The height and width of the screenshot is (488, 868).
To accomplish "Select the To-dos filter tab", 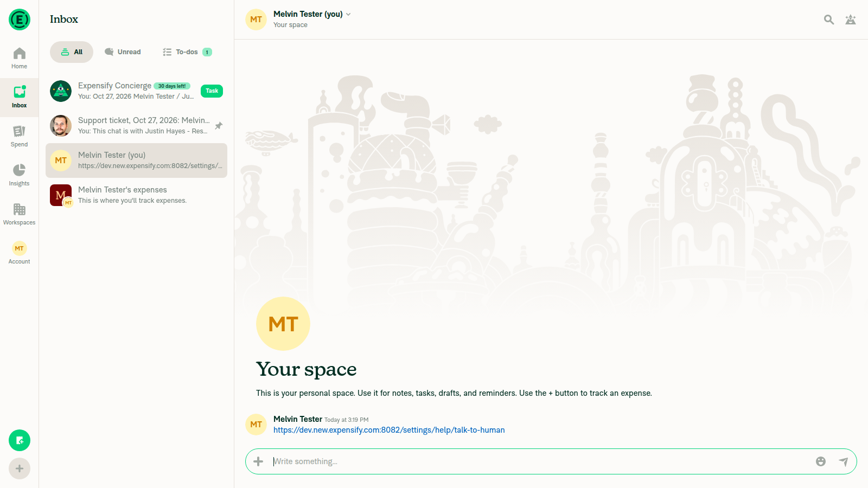I will click(187, 52).
